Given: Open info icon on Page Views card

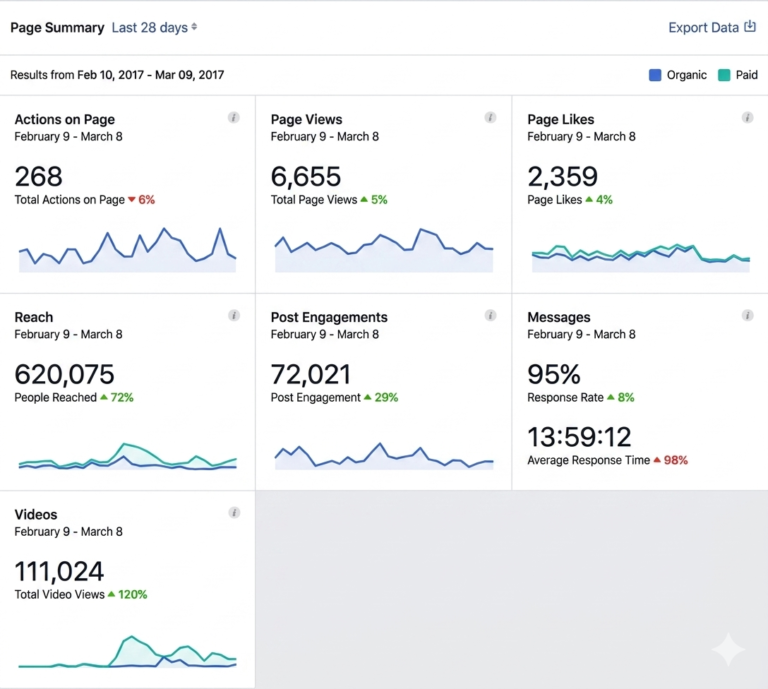Looking at the screenshot, I should click(490, 118).
